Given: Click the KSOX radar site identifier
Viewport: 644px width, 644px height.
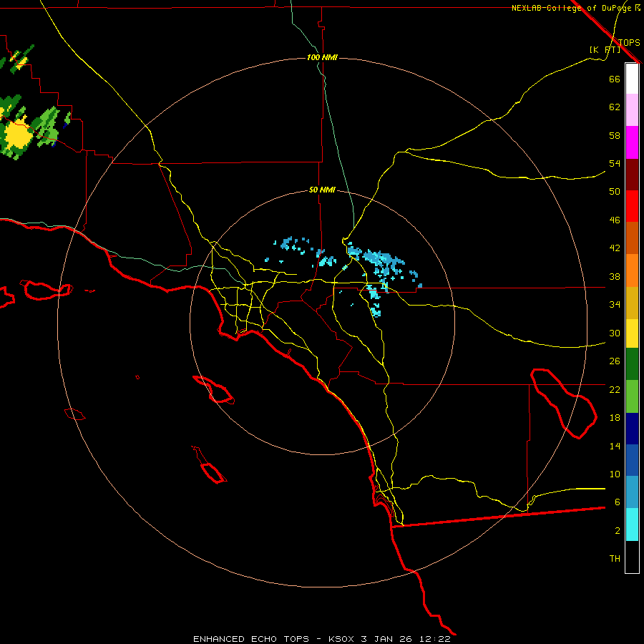Looking at the screenshot, I should coord(341,639).
